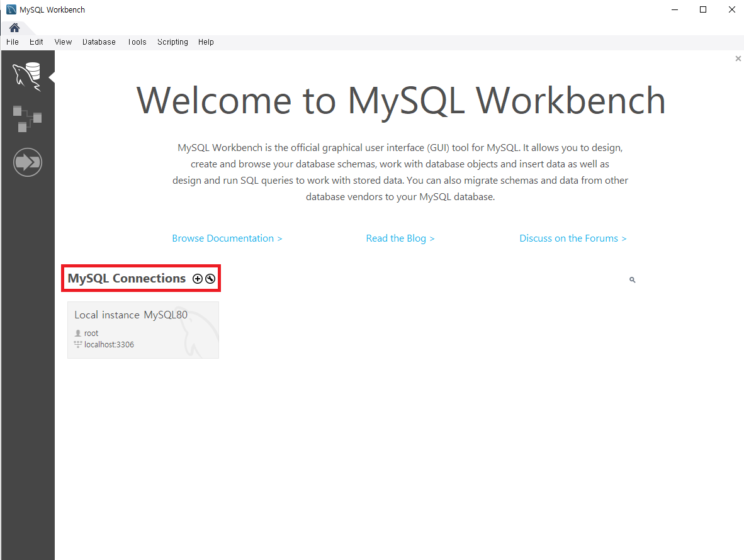Screen dimensions: 744x560
Task: Open the View menu
Action: tap(63, 42)
